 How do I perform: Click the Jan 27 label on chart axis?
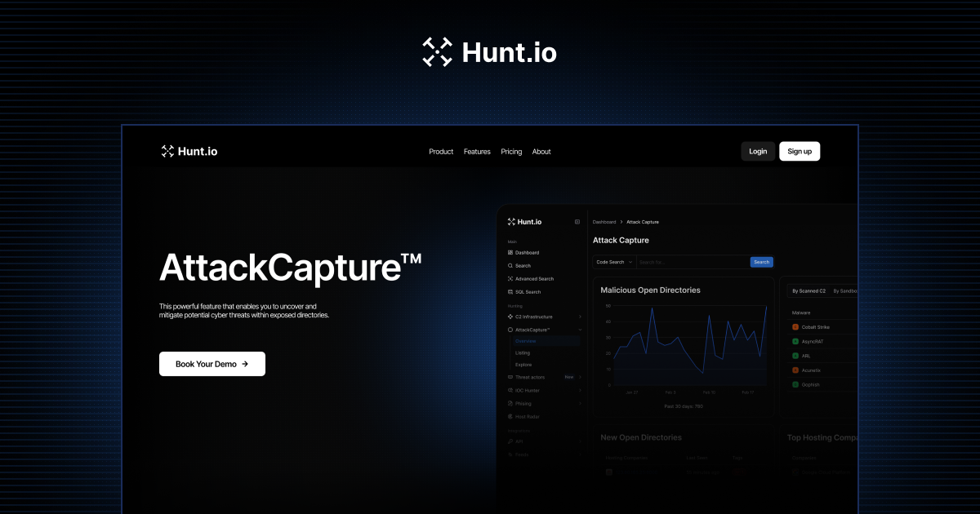click(x=631, y=392)
